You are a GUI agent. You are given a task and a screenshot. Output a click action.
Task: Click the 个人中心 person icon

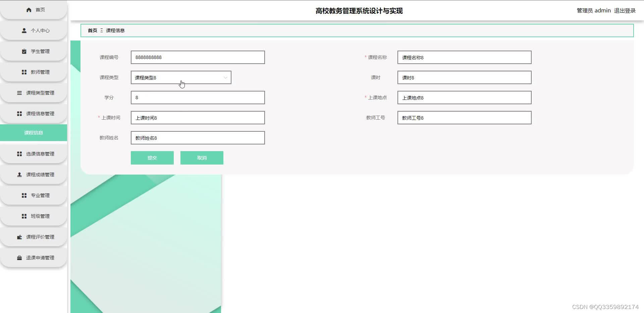(24, 30)
